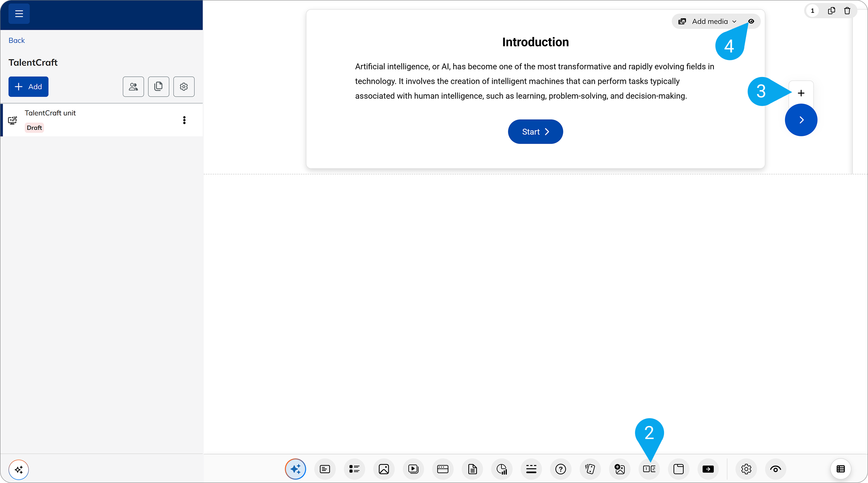Click the Back link
The image size is (868, 483).
[x=17, y=40]
